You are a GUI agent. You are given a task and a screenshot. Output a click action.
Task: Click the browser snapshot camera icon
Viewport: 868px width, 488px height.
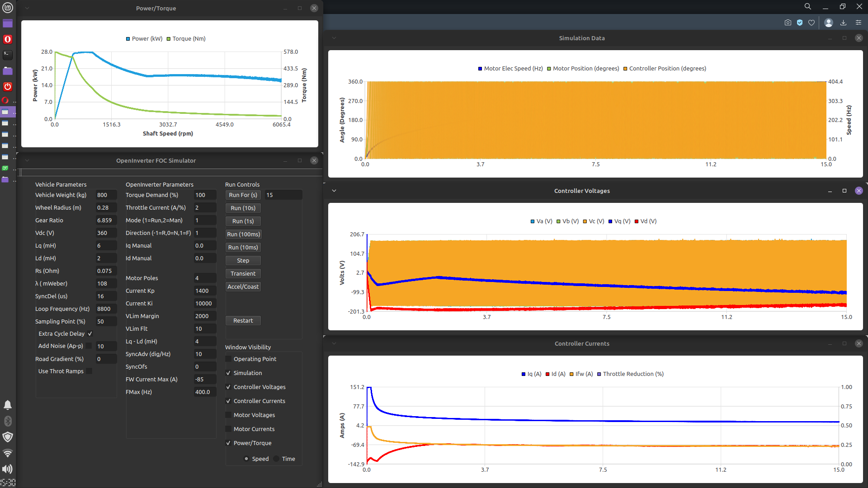pos(788,23)
